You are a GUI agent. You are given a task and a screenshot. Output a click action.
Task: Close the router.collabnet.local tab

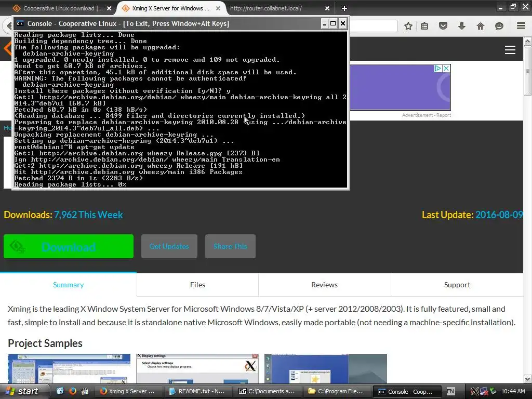pos(327,8)
